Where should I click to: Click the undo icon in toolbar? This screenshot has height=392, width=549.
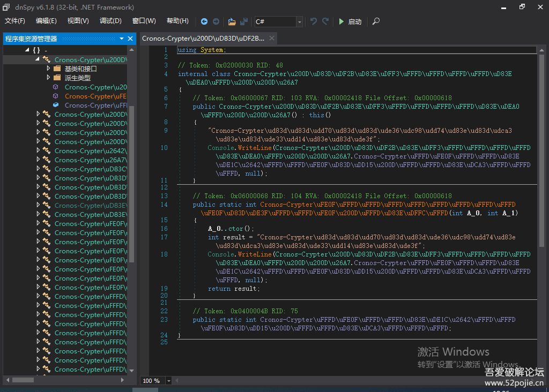(314, 21)
